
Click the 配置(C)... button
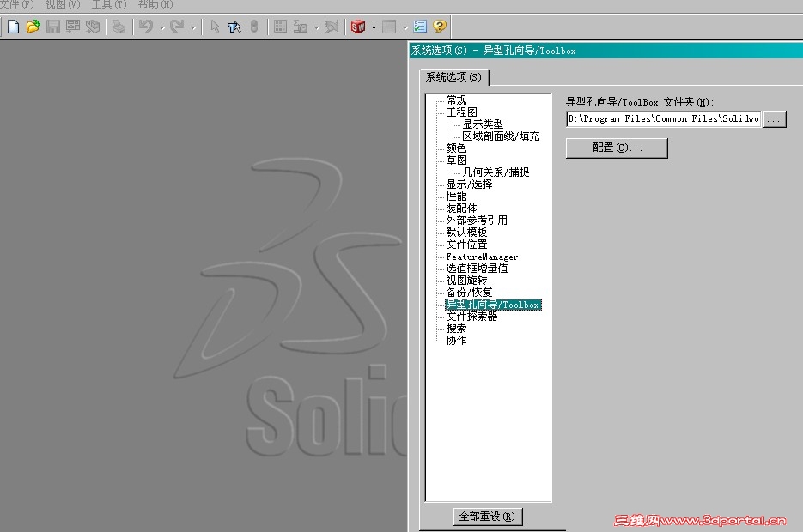(617, 148)
